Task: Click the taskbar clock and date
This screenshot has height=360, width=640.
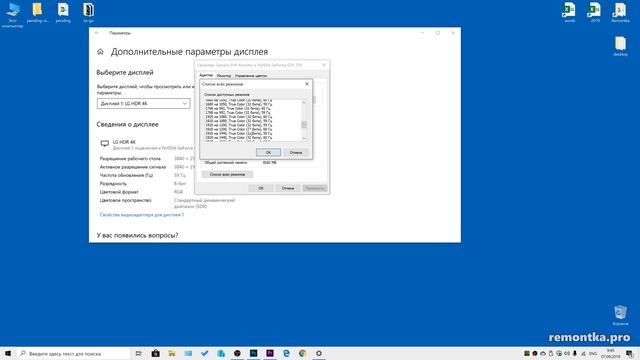Action: tap(611, 353)
